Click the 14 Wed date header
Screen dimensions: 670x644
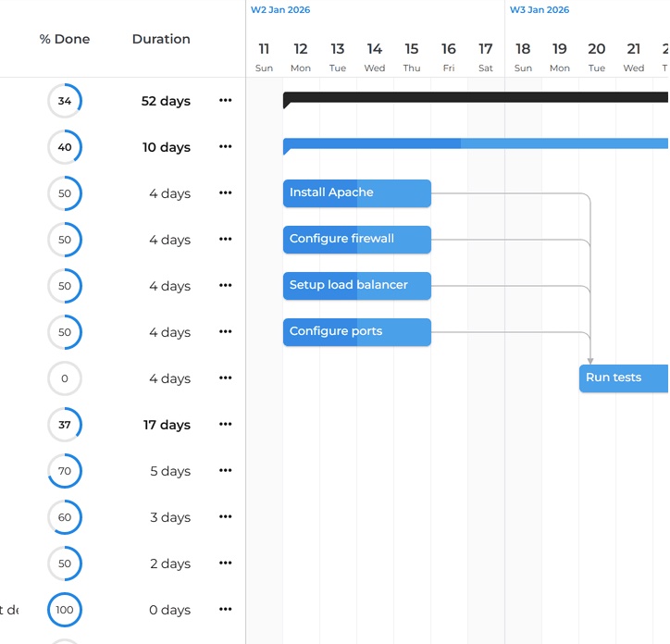(375, 56)
